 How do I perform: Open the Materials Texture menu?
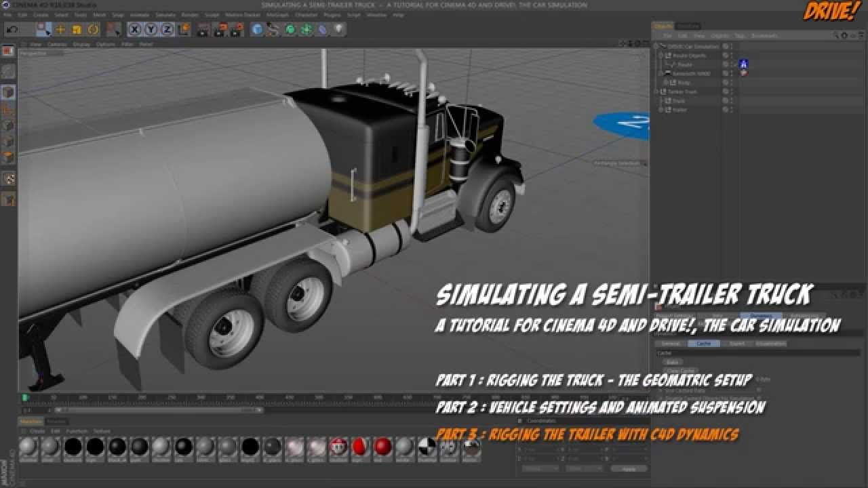(x=102, y=431)
